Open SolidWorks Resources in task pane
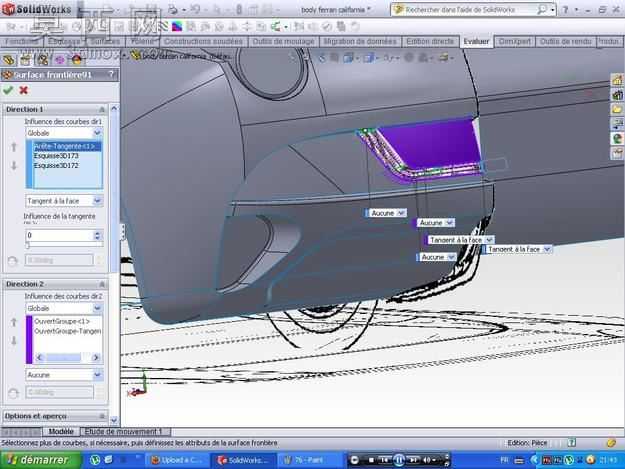 tap(617, 80)
